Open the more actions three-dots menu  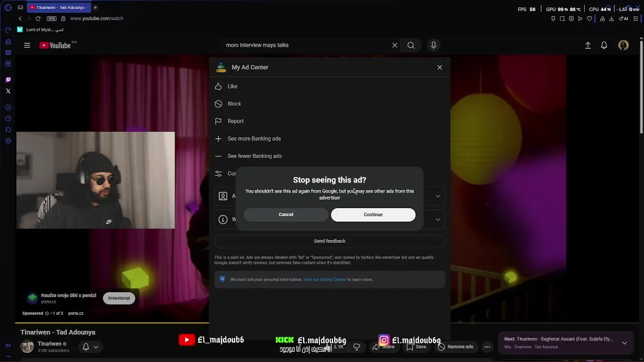coord(487,347)
